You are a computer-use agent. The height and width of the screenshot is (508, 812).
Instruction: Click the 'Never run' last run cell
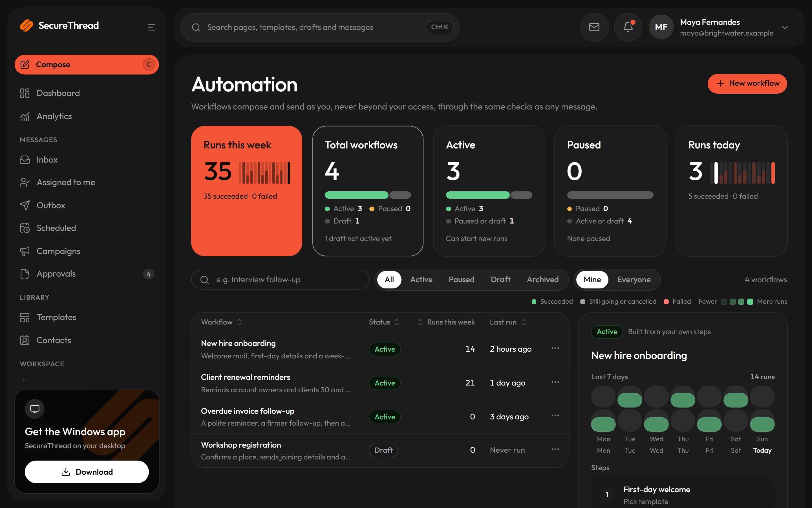pos(507,450)
